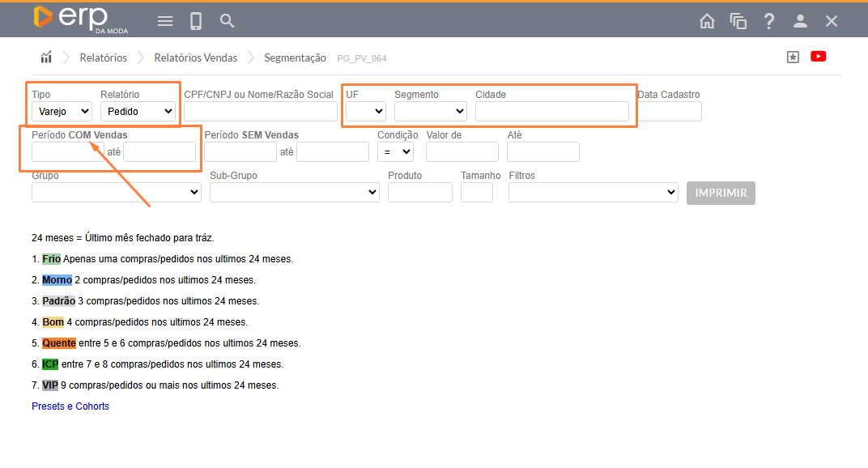This screenshot has width=868, height=468.
Task: Click the stacked windows icon
Action: click(738, 21)
